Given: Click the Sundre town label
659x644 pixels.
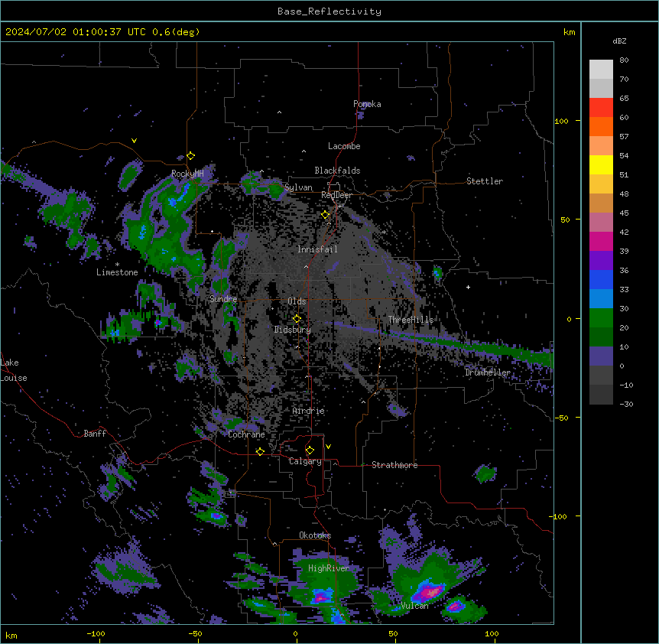Looking at the screenshot, I should (223, 299).
